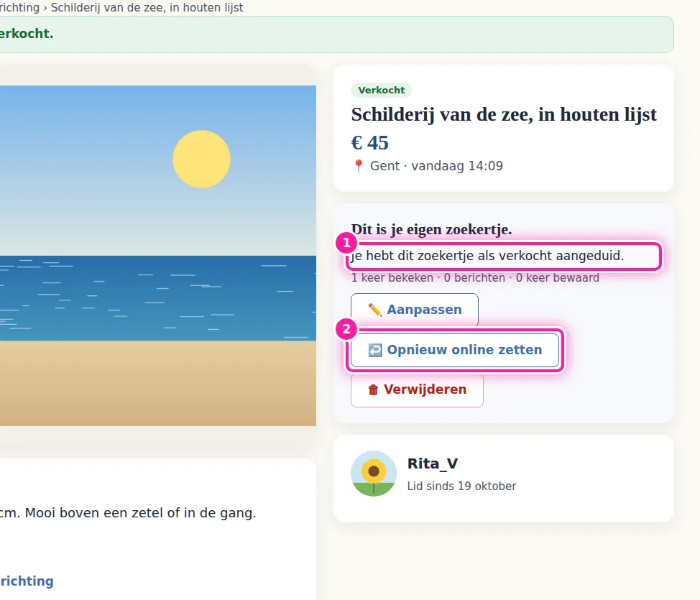Click the pencil icon on Aanpassen
Screen dimensions: 700x600
(374, 310)
